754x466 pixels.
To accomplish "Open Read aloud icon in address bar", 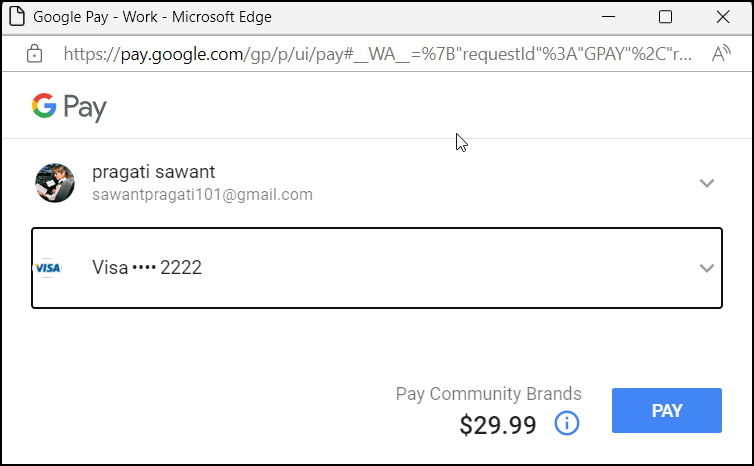I will click(x=721, y=54).
